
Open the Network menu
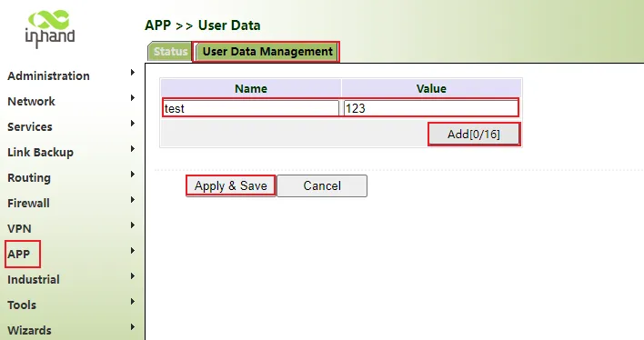coord(31,102)
